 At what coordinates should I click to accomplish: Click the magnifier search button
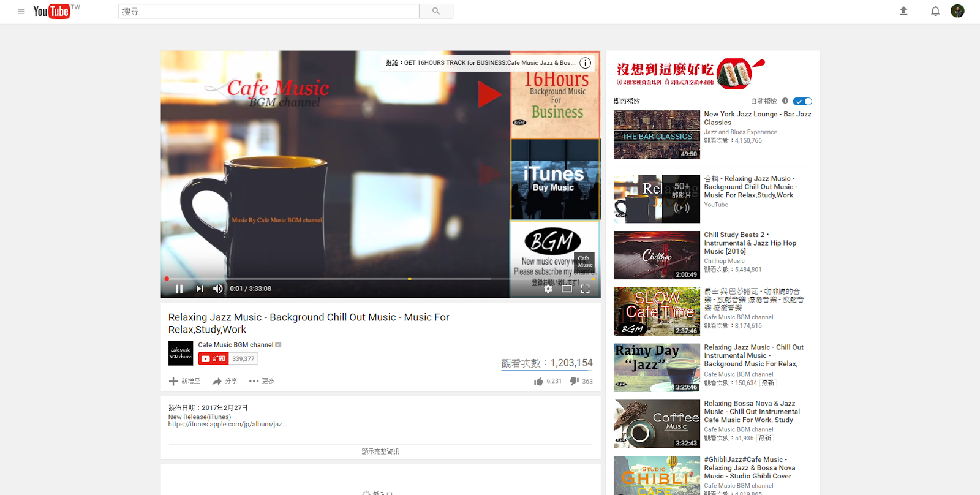(436, 11)
